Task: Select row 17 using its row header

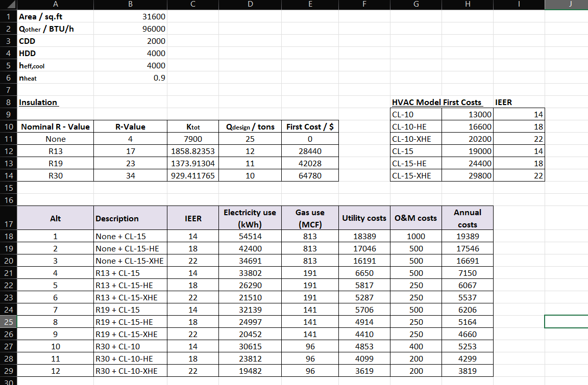Action: (8, 218)
